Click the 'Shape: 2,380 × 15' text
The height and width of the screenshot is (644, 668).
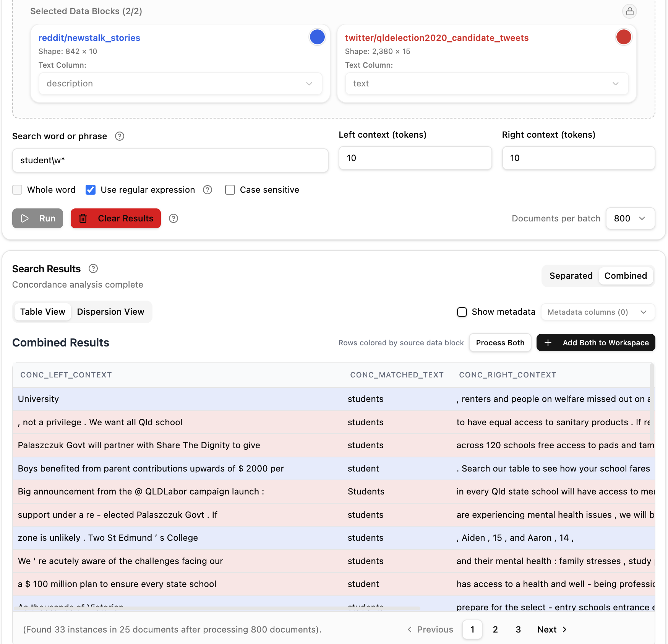click(378, 51)
